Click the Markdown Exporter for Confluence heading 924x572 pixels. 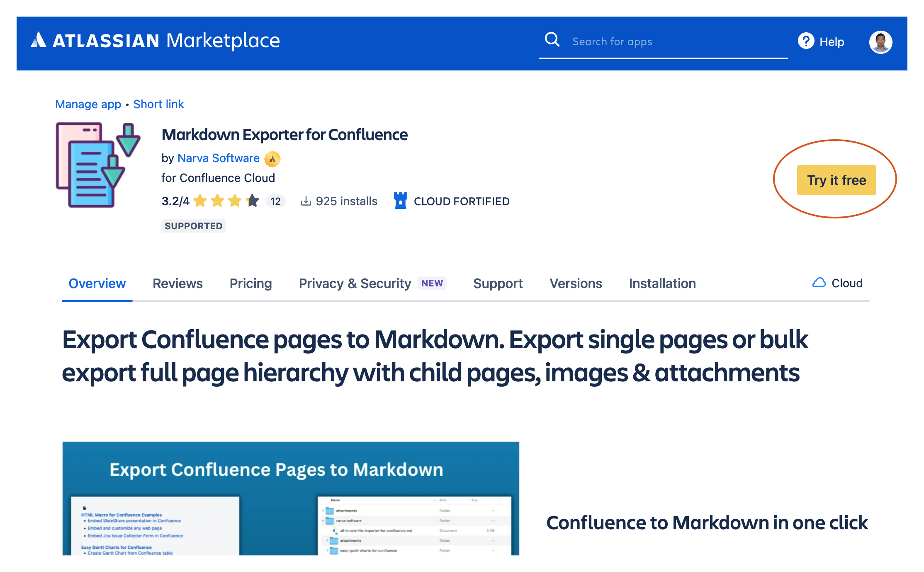point(284,135)
